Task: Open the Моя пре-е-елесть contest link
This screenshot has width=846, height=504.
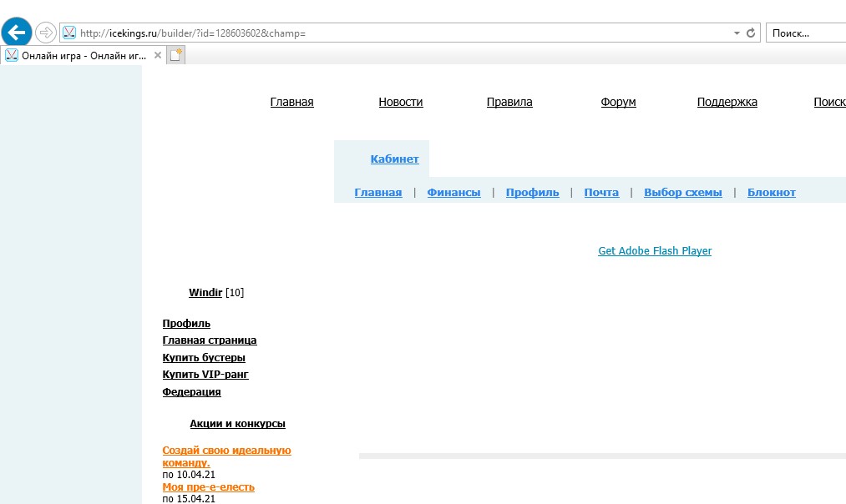Action: click(208, 487)
